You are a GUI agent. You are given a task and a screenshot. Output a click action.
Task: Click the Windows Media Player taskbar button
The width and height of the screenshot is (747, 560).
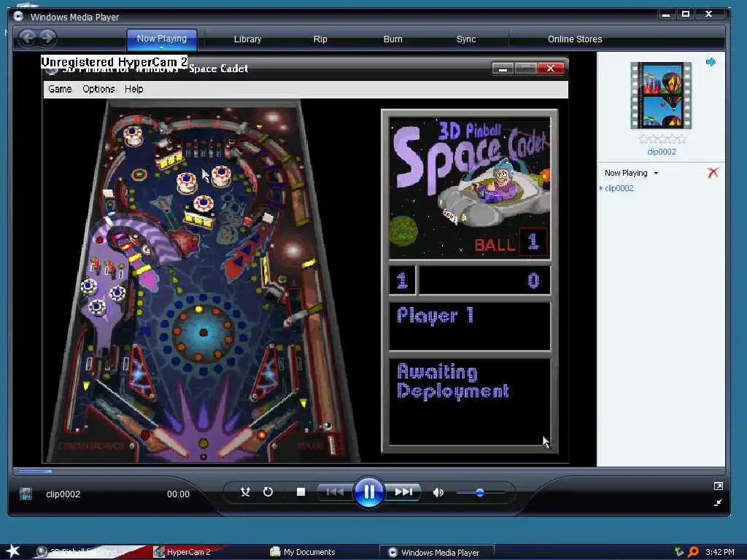coord(436,553)
